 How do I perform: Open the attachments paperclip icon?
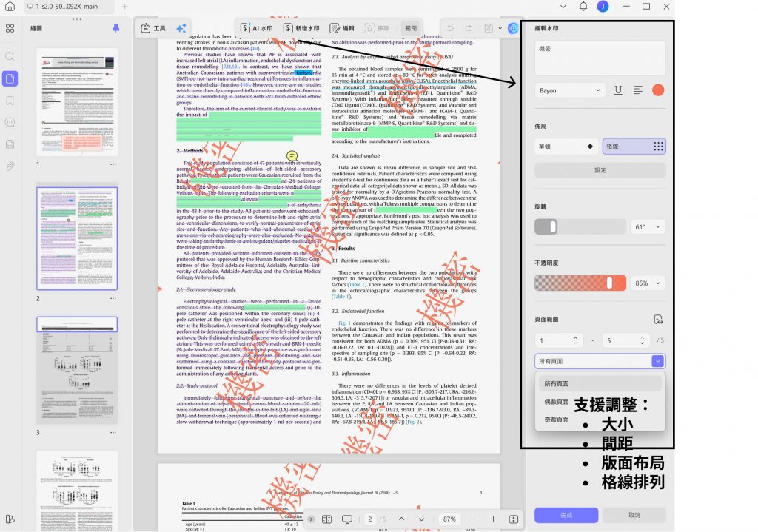point(10,166)
